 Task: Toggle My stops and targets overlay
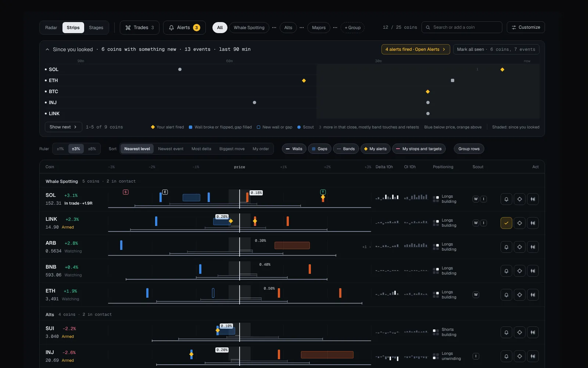(419, 149)
